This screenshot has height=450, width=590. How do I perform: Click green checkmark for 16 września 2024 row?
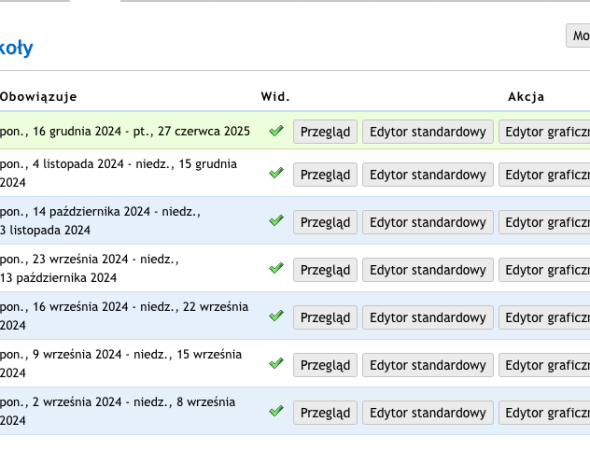click(x=276, y=316)
